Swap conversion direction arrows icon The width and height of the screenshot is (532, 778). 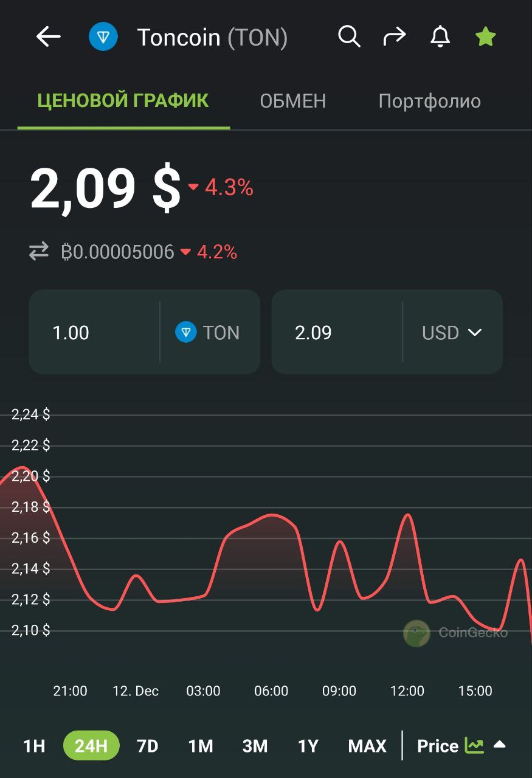39,252
